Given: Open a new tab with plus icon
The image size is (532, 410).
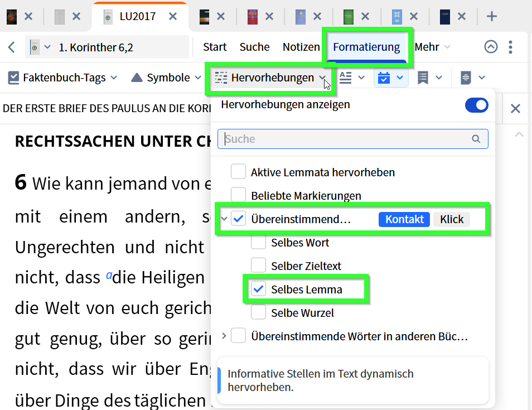Looking at the screenshot, I should pos(492,16).
